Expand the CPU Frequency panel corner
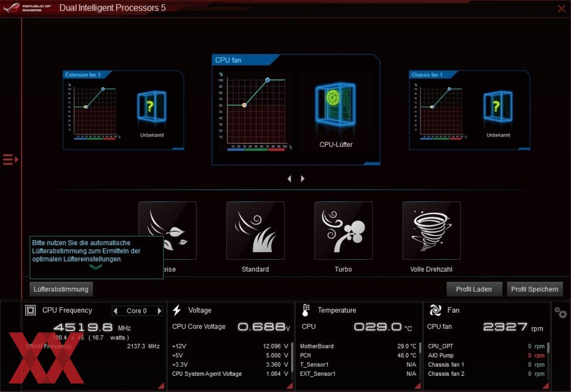The image size is (571, 392). point(161,385)
